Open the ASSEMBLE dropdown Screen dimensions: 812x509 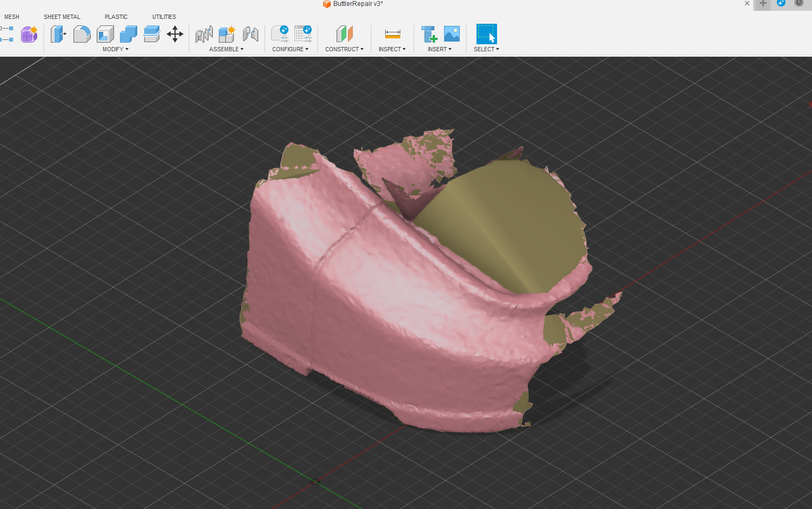(x=226, y=49)
